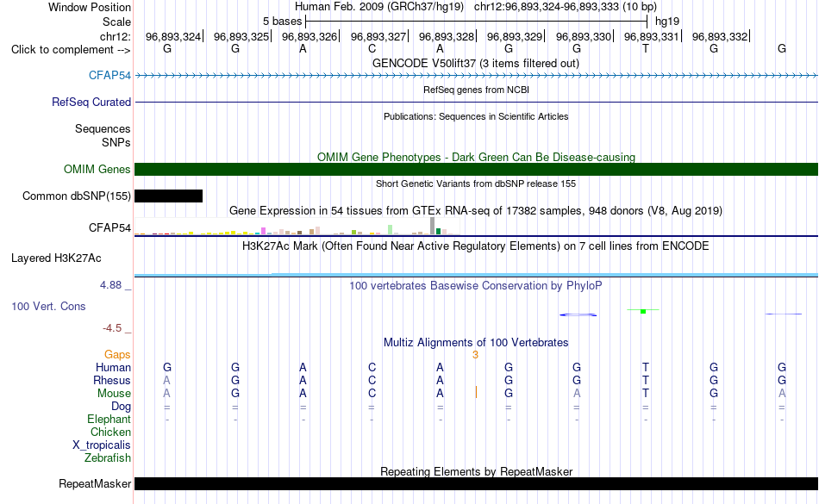Click the chr12: ruler label
819x504 pixels.
click(x=115, y=36)
